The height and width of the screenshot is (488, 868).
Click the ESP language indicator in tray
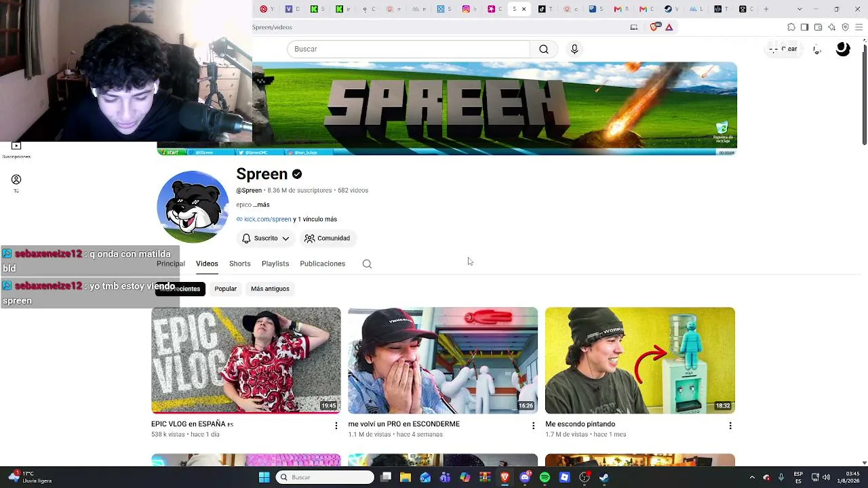(798, 477)
